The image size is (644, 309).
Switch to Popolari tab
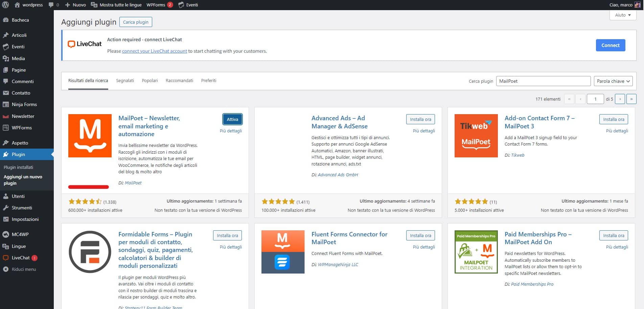[150, 81]
